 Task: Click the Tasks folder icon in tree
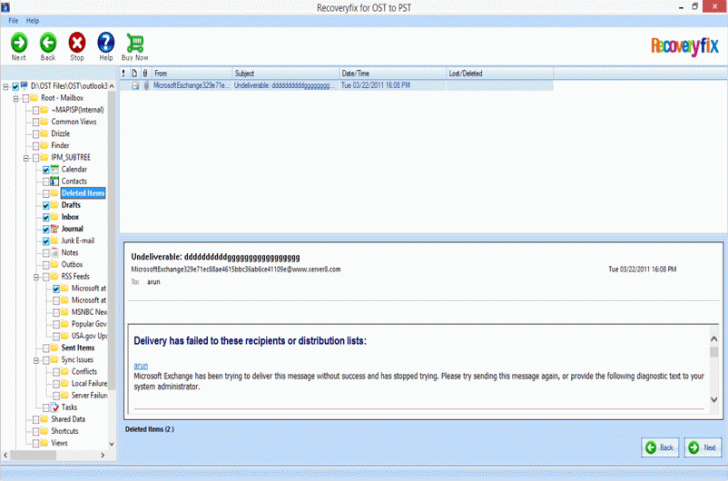pyautogui.click(x=55, y=407)
